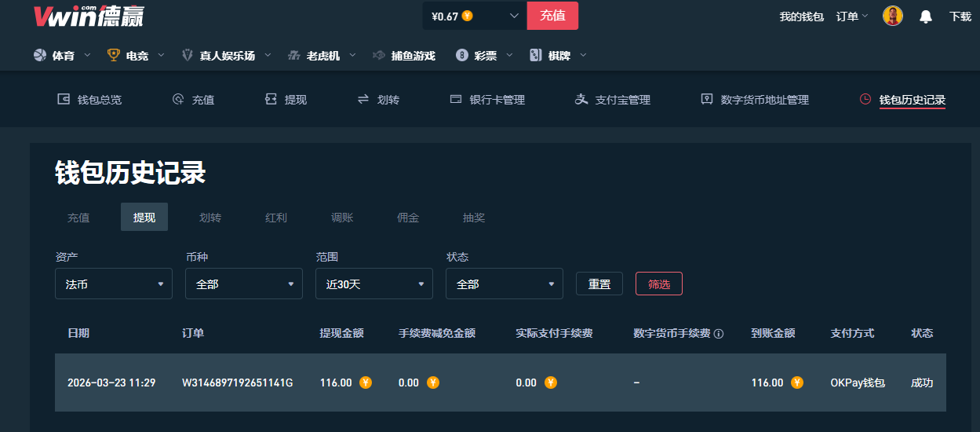Click the 体育 sports ball icon
980x432 pixels.
(40, 55)
